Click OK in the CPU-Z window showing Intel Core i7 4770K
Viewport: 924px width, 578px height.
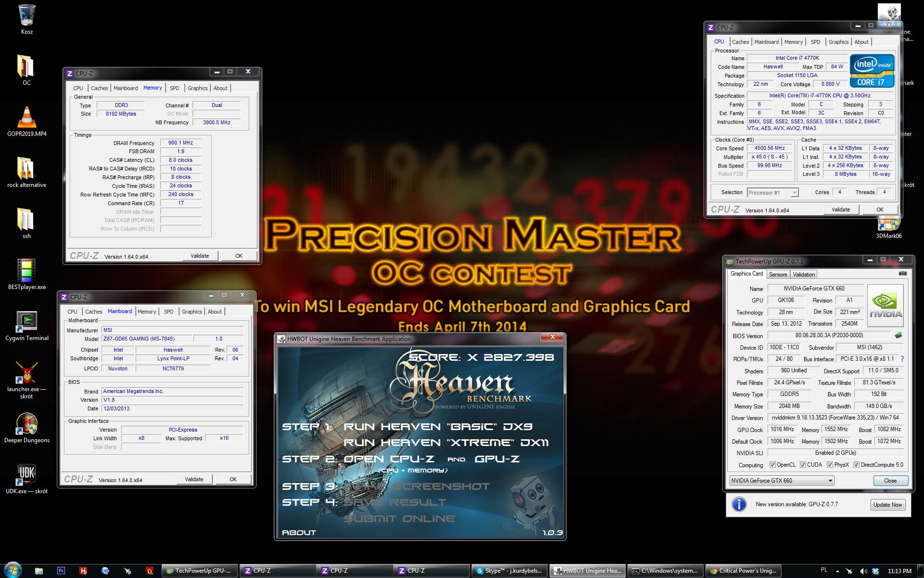(x=880, y=210)
